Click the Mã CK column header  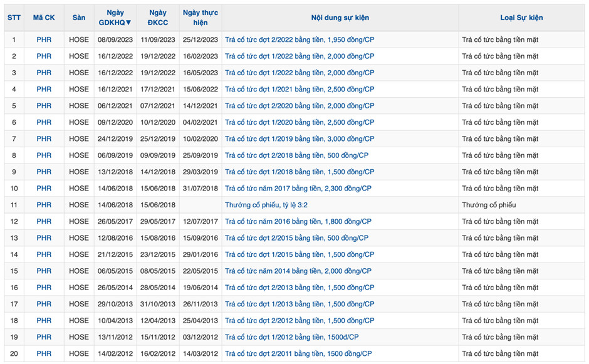(44, 18)
